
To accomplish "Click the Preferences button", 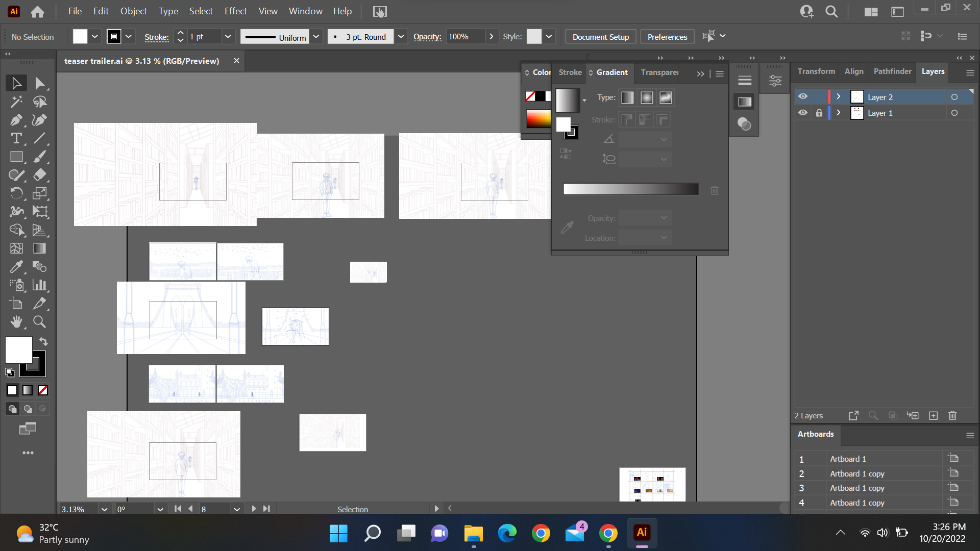I will [667, 37].
